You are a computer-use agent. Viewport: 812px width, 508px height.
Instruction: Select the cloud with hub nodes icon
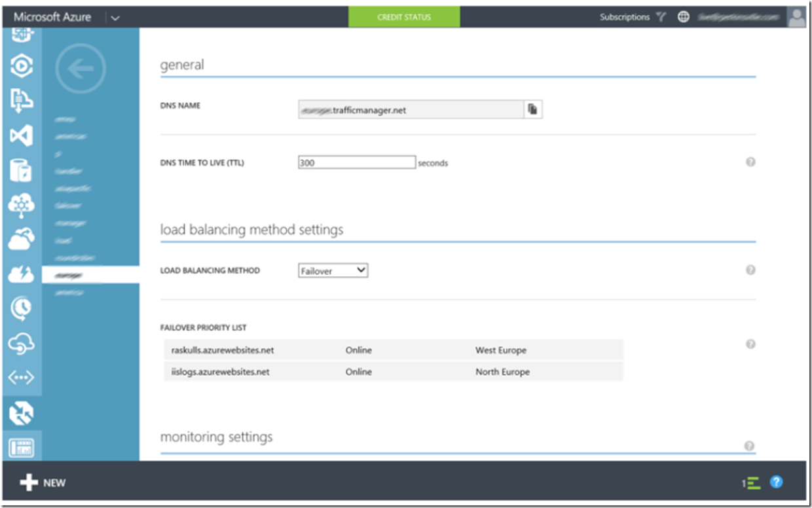point(21,206)
